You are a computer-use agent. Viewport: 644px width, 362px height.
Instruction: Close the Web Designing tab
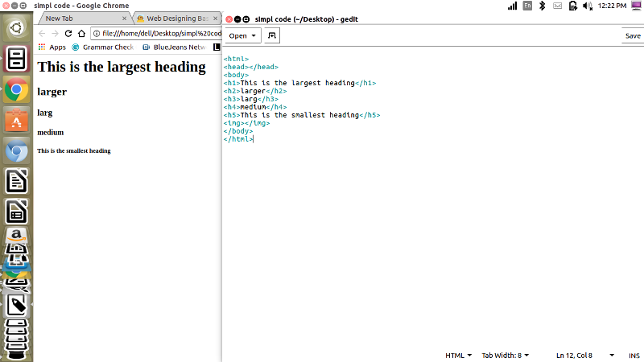[215, 19]
